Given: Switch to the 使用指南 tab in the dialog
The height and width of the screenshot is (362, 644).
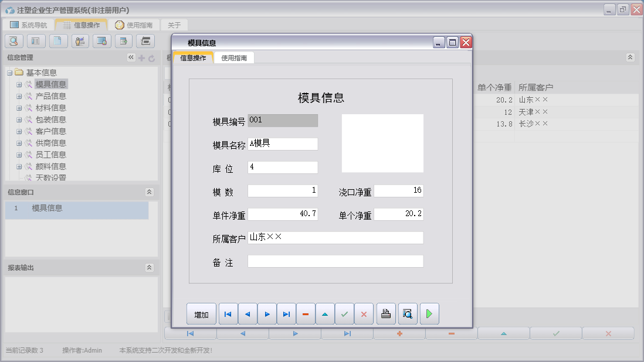Looking at the screenshot, I should pyautogui.click(x=235, y=57).
